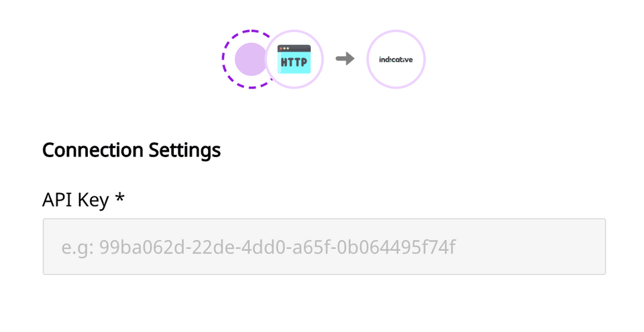Click the API Key example placeholder text
This screenshot has height=332, width=644.
[258, 247]
